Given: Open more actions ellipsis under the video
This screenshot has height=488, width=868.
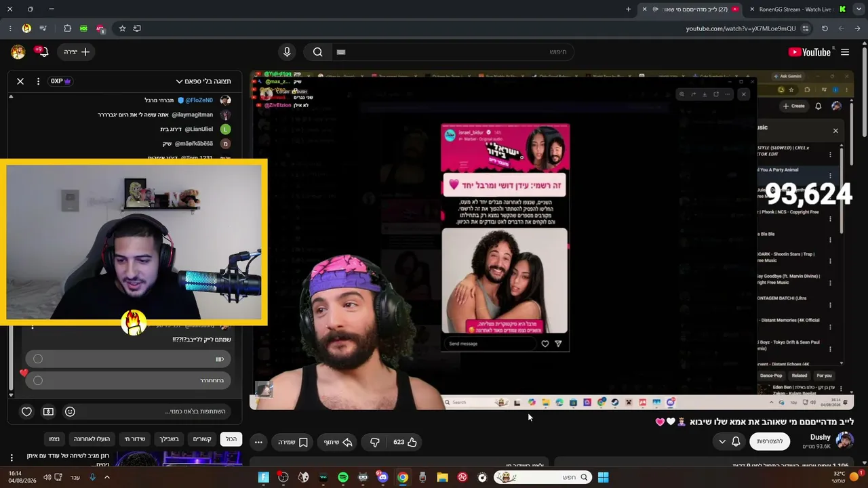Looking at the screenshot, I should click(x=258, y=442).
